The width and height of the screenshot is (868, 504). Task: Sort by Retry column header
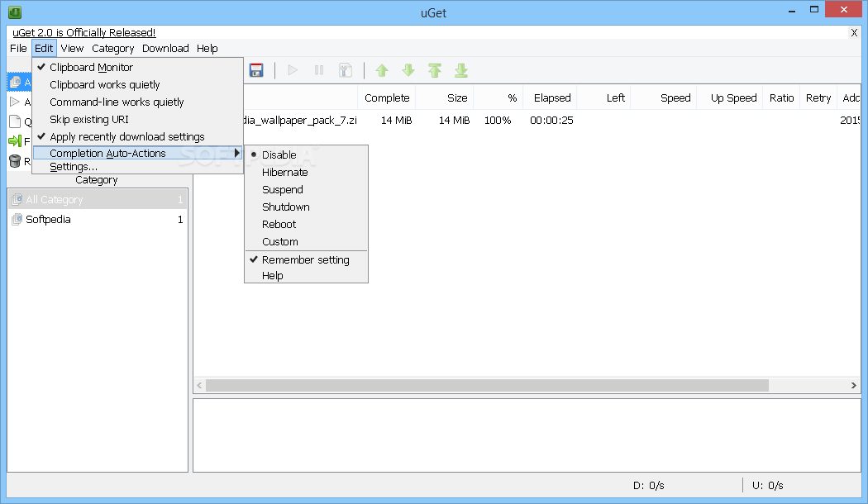click(818, 98)
